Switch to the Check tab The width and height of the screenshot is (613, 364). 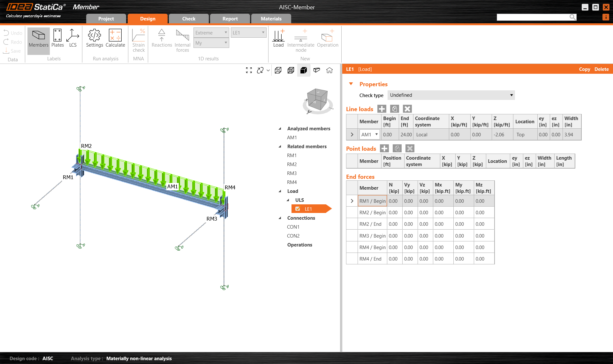(x=188, y=19)
